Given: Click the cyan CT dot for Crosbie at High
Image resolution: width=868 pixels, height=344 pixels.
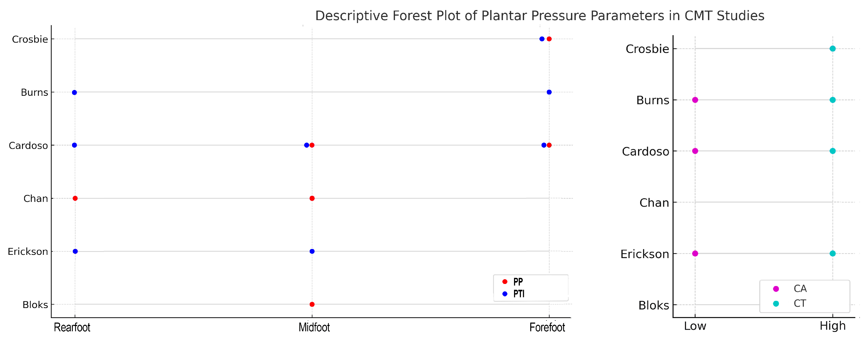Looking at the screenshot, I should (832, 49).
